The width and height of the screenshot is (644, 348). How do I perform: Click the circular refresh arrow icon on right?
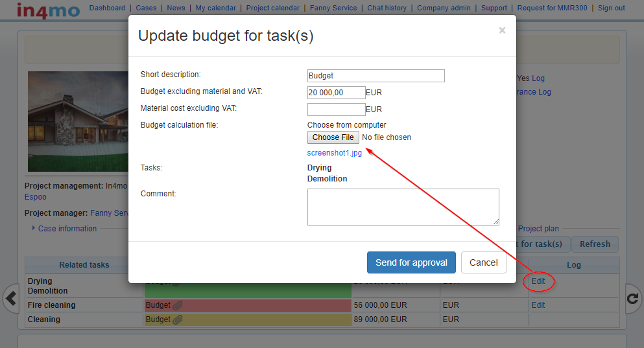(632, 298)
